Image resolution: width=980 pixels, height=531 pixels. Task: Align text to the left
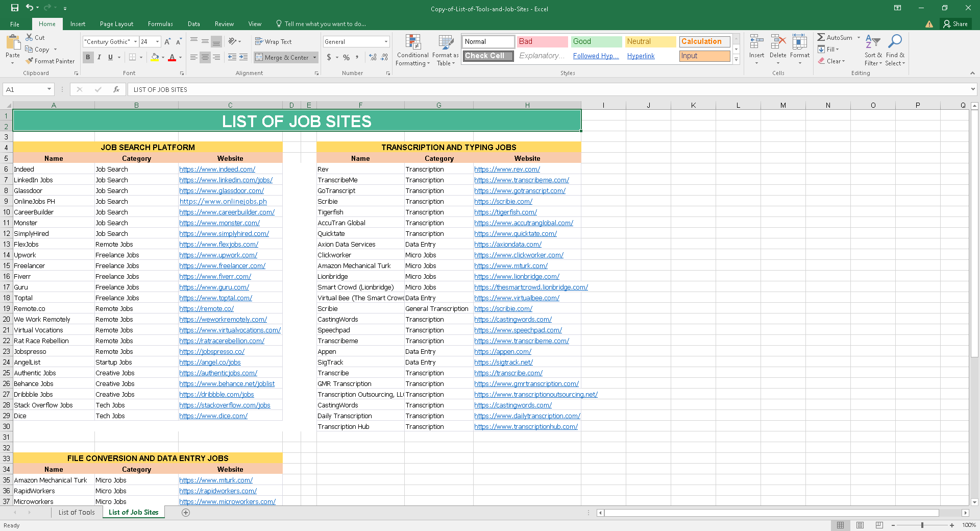coord(194,57)
